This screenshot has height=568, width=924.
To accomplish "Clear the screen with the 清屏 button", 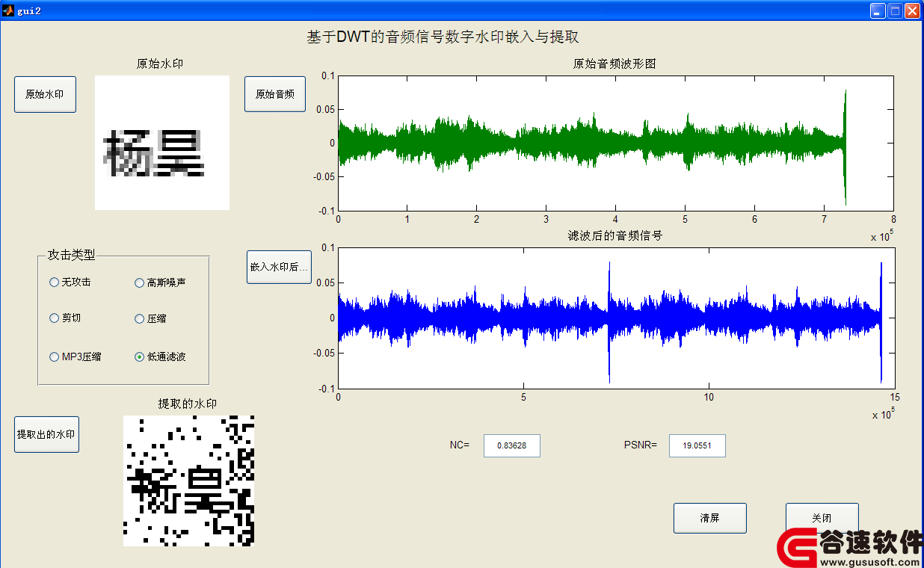I will [x=710, y=518].
